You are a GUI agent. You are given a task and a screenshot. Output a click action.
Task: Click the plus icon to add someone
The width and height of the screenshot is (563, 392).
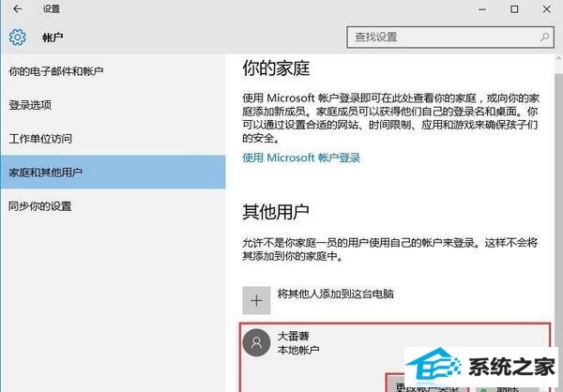click(x=256, y=300)
